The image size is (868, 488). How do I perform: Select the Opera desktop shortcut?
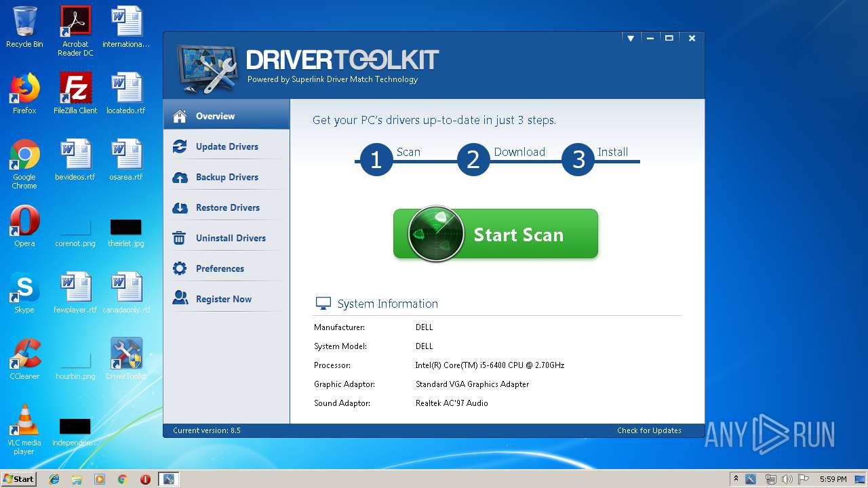(x=24, y=226)
